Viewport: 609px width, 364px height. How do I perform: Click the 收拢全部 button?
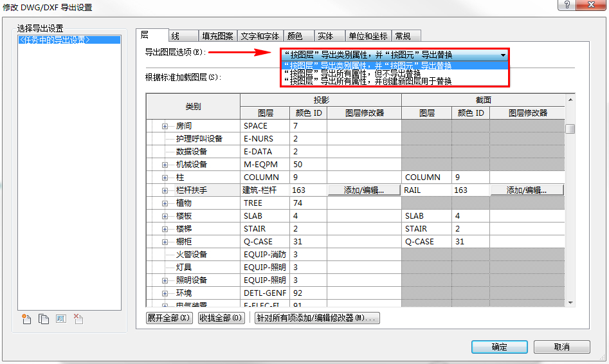[221, 318]
